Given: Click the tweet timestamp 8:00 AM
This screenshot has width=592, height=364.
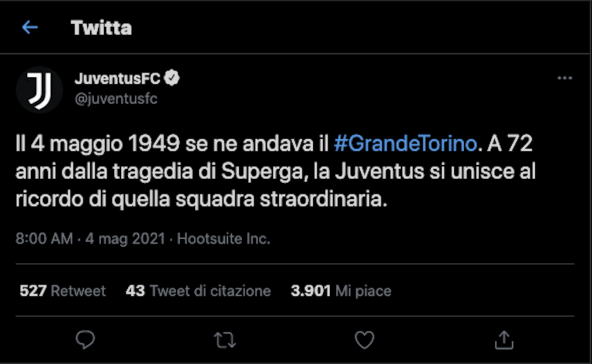Looking at the screenshot, I should [x=43, y=238].
